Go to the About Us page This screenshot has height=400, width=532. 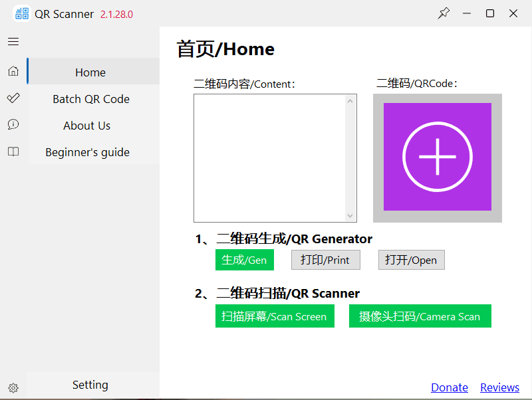[x=94, y=126]
